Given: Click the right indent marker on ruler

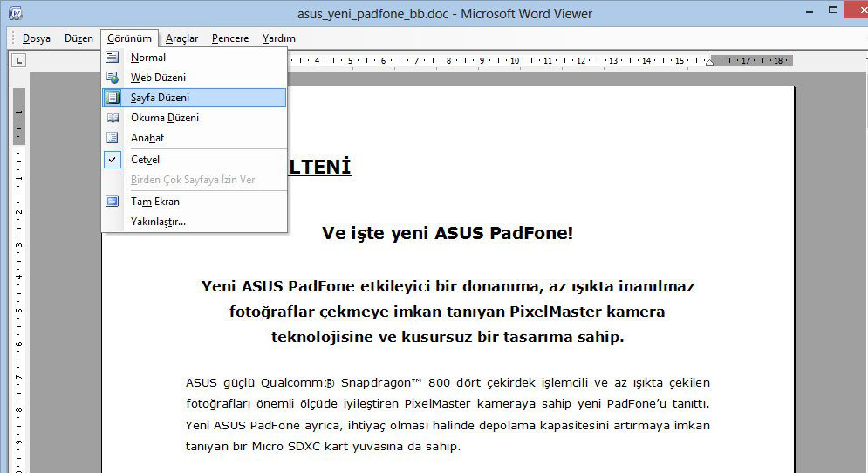Looking at the screenshot, I should pos(710,63).
